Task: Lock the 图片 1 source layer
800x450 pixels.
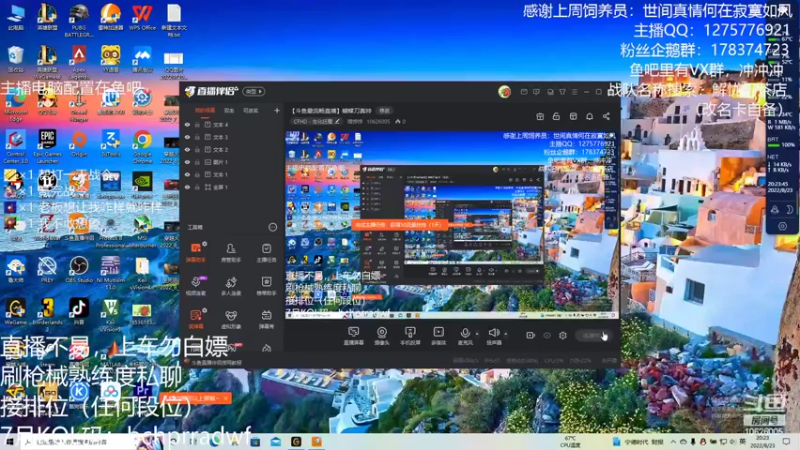Action: 197,162
